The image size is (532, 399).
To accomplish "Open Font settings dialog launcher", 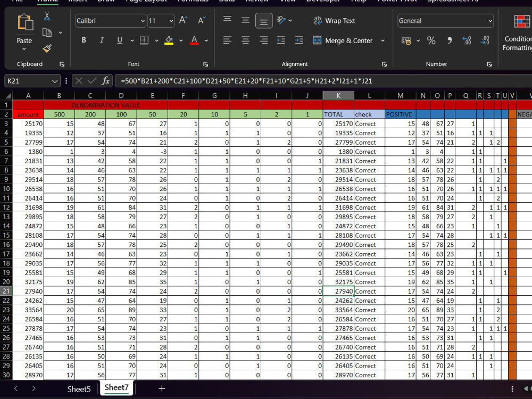I will click(205, 64).
